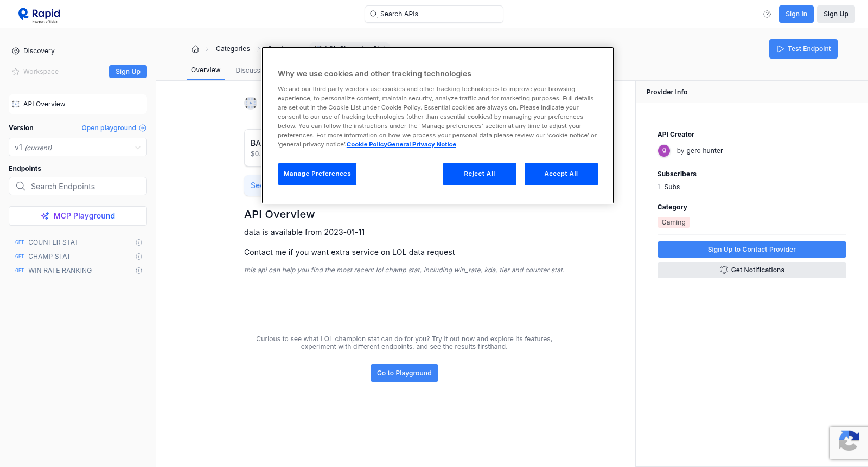Click the 'Provider Info' panel header
Screen dimensions: 868x467
click(667, 92)
